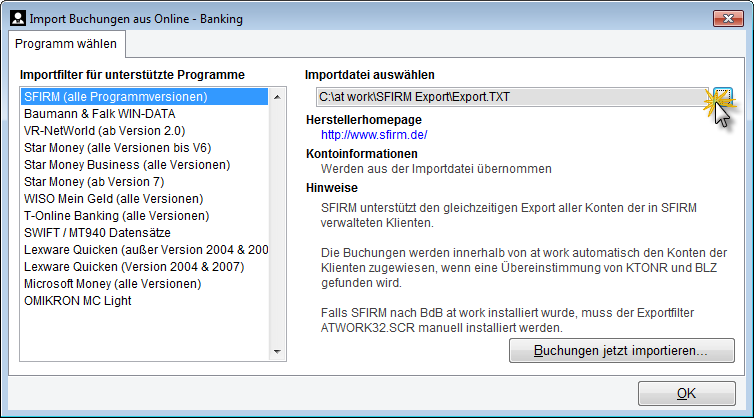The image size is (754, 418).
Task: Close the Import Buchungen dialog
Action: coord(728,18)
